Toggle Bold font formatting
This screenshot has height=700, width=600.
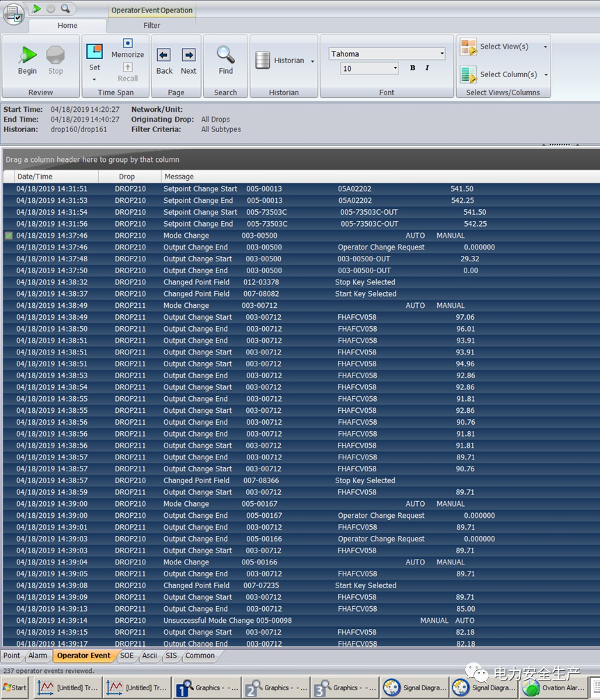tap(413, 68)
